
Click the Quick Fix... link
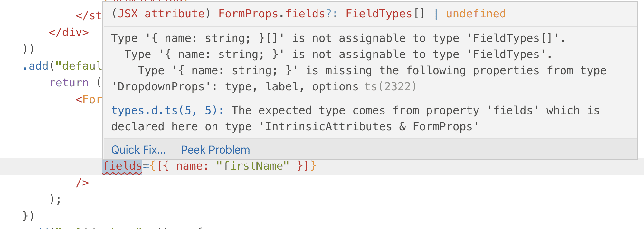pyautogui.click(x=138, y=150)
